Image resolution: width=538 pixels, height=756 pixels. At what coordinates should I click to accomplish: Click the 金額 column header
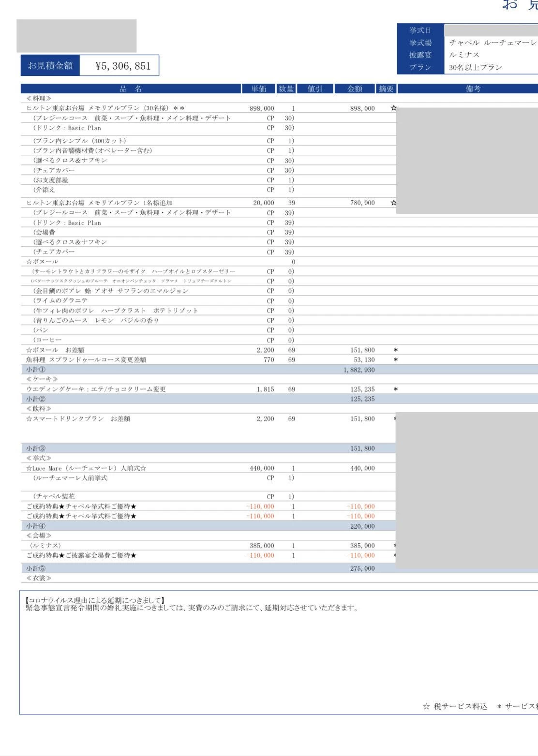point(355,89)
